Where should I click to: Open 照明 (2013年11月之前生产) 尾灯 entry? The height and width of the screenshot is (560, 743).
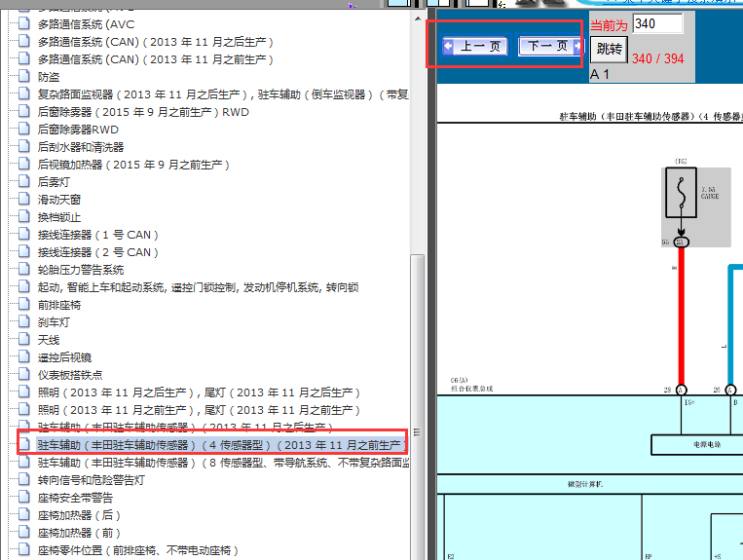[199, 410]
